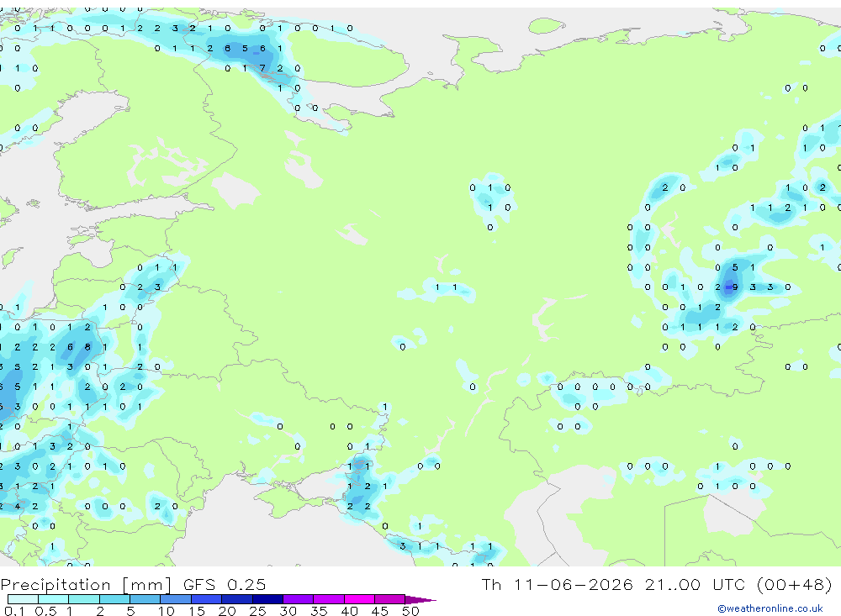841x616 pixels.
Task: Select the legend swatch between 15 and 20
Action: 206,599
